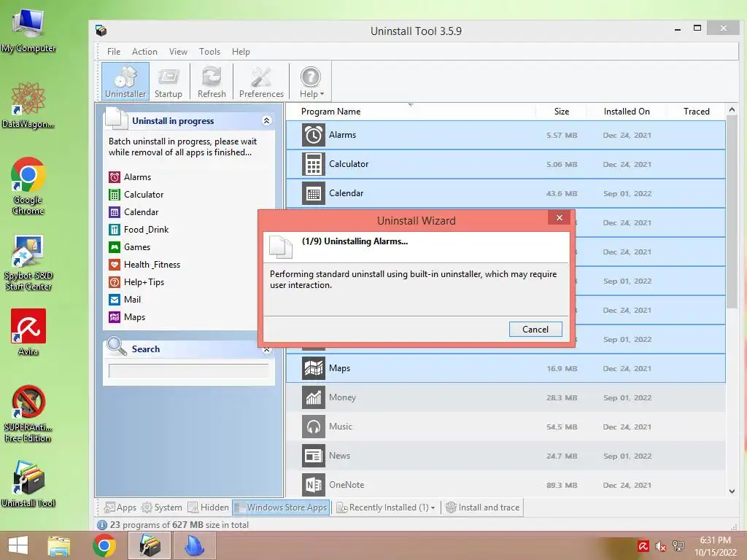This screenshot has width=747, height=560.
Task: Open the Help toolbar dropdown
Action: [311, 81]
